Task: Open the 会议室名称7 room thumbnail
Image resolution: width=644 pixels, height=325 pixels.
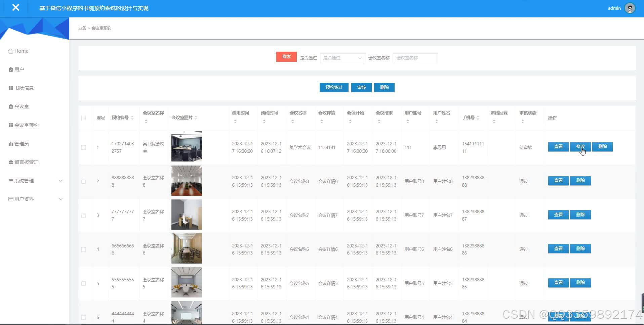Action: pos(187,215)
